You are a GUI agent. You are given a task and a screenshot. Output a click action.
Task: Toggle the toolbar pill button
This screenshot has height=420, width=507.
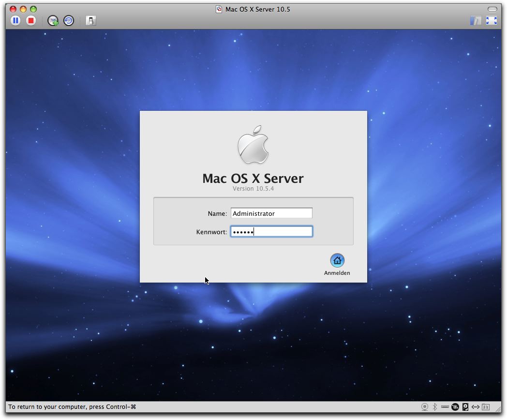point(492,9)
